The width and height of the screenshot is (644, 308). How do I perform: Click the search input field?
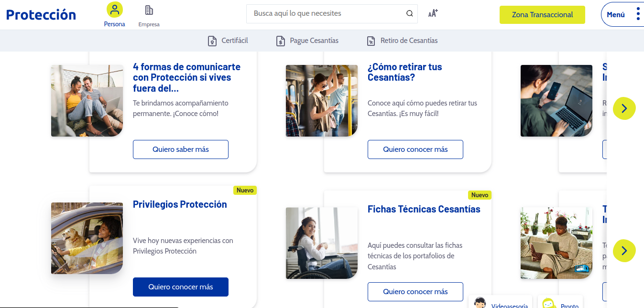click(325, 13)
